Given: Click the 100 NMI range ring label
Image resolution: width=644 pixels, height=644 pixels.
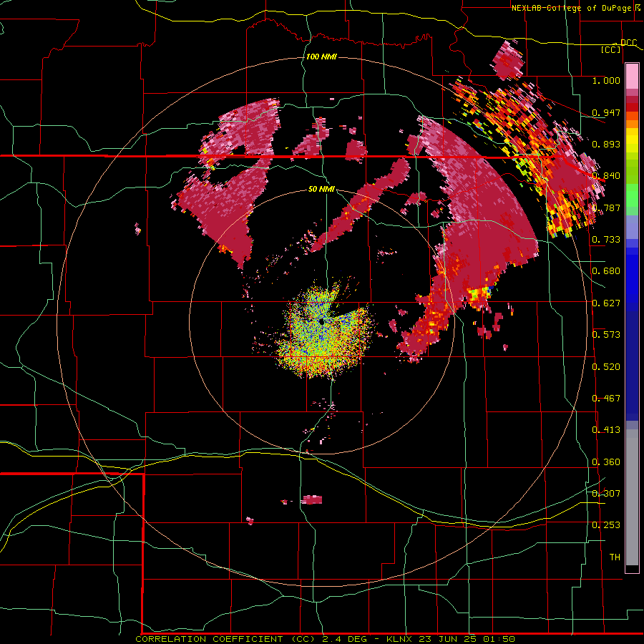Looking at the screenshot, I should point(321,57).
